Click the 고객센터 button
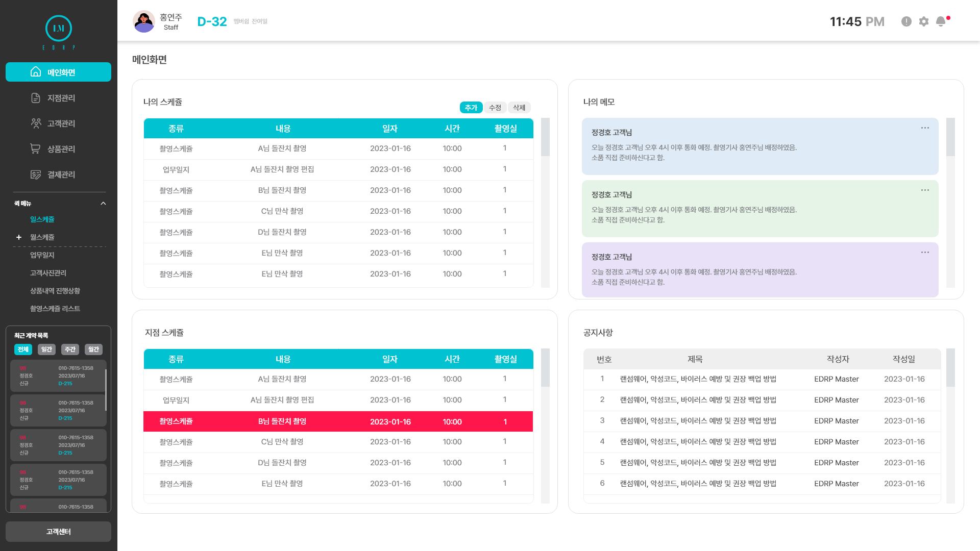 tap(58, 532)
